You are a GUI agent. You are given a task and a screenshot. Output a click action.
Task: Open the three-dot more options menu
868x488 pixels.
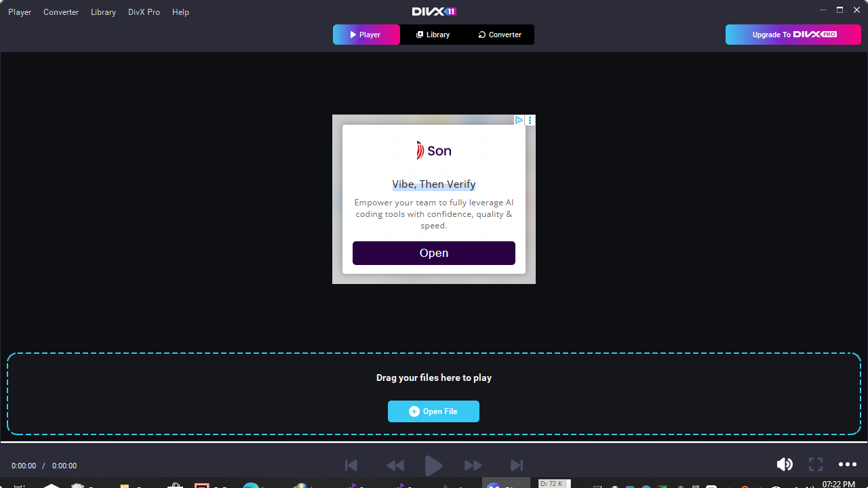point(847,464)
